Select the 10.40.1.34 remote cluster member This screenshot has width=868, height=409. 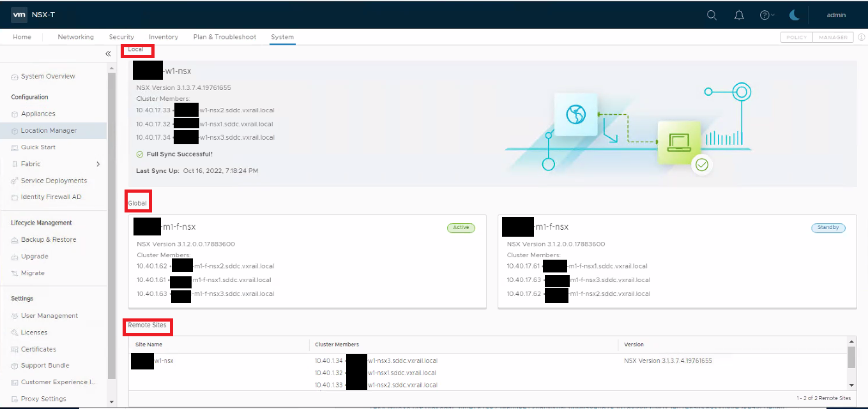coord(376,361)
